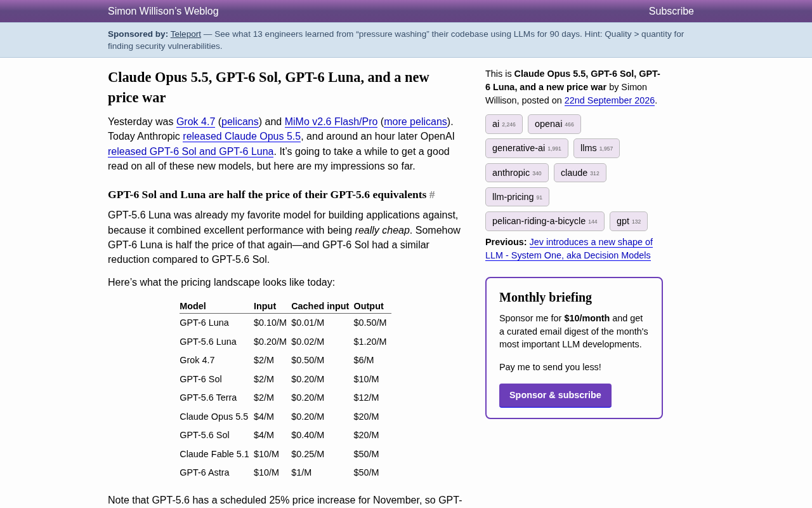The width and height of the screenshot is (812, 508).
Task: Click the # anchor beside the GPT-6 heading
Action: tap(432, 194)
